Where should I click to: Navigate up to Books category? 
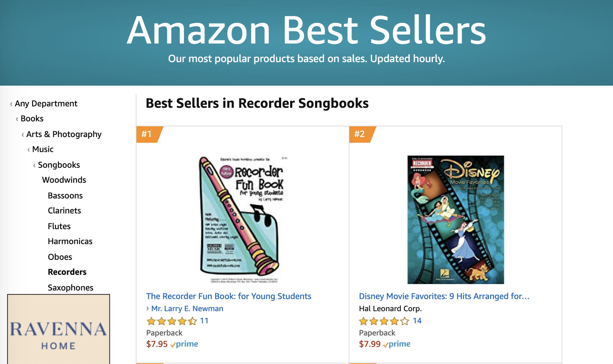click(x=32, y=118)
